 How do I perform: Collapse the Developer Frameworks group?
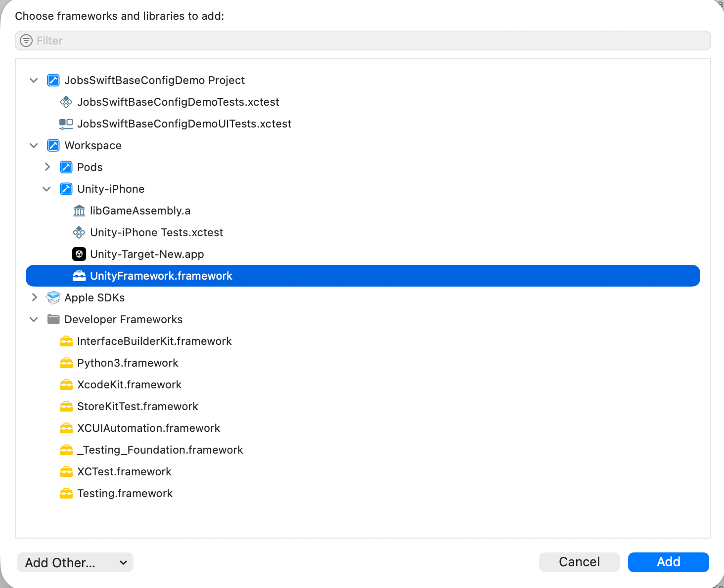(34, 319)
